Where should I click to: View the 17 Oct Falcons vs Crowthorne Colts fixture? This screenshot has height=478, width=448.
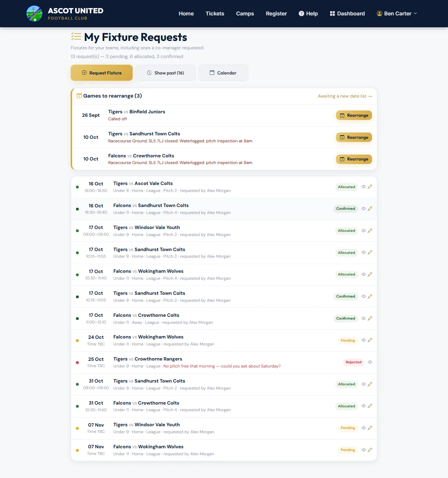tap(364, 319)
